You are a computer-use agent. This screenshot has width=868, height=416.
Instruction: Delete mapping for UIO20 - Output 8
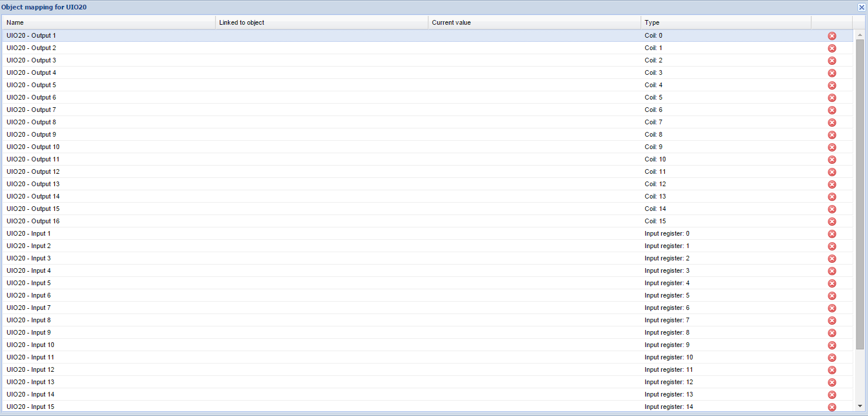point(832,123)
